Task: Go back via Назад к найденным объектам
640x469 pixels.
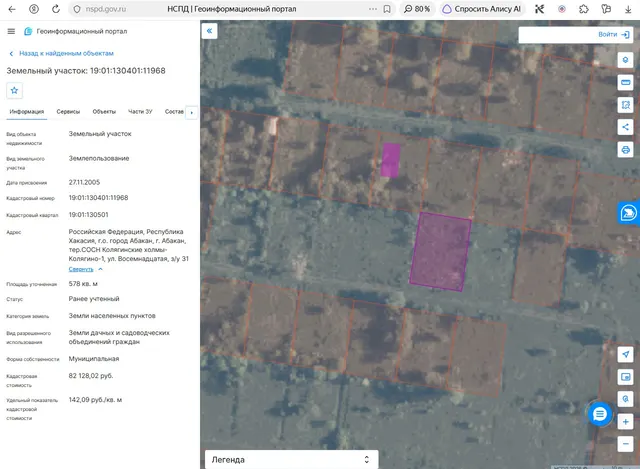Action: pos(62,53)
